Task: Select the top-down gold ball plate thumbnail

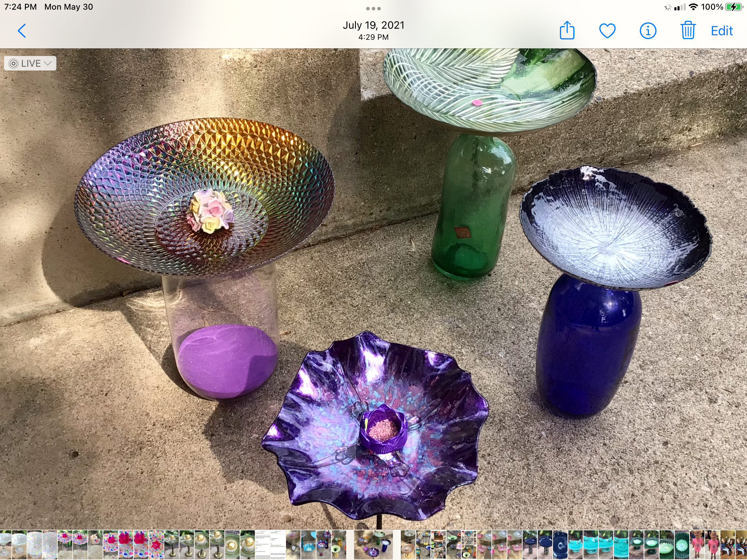Action: point(232,545)
